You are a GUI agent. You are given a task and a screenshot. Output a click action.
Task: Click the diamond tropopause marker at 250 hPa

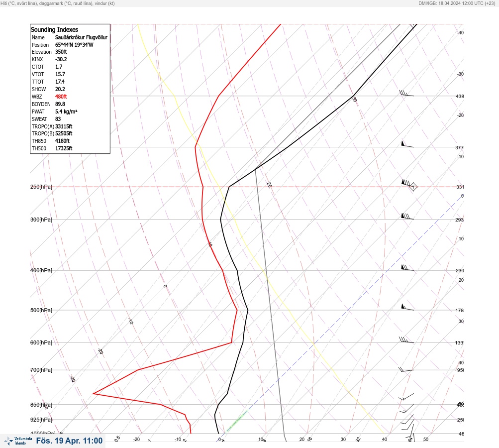(413, 187)
